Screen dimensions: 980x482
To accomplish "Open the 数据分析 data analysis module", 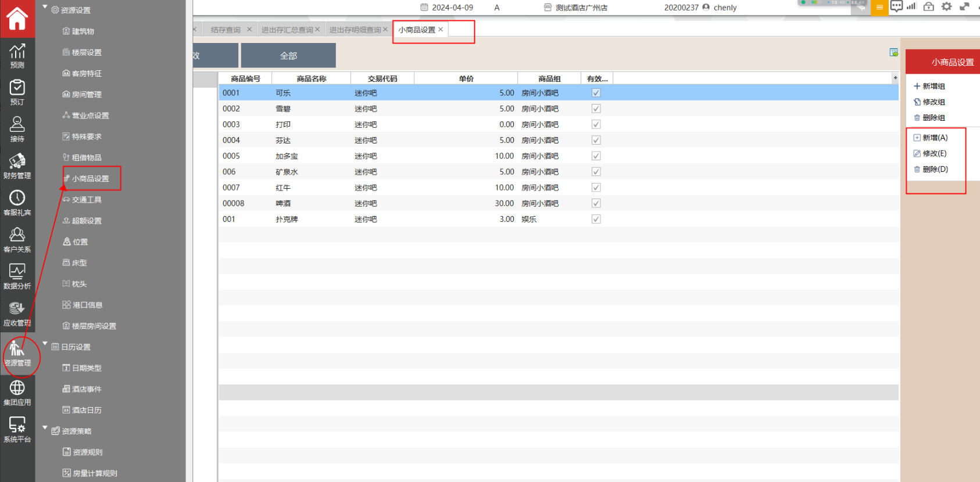I will point(17,276).
